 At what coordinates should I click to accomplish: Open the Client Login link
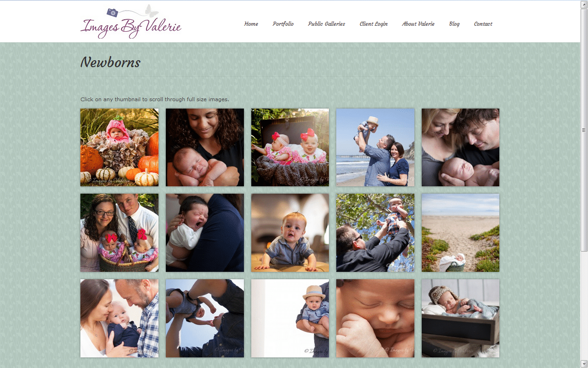coord(373,24)
